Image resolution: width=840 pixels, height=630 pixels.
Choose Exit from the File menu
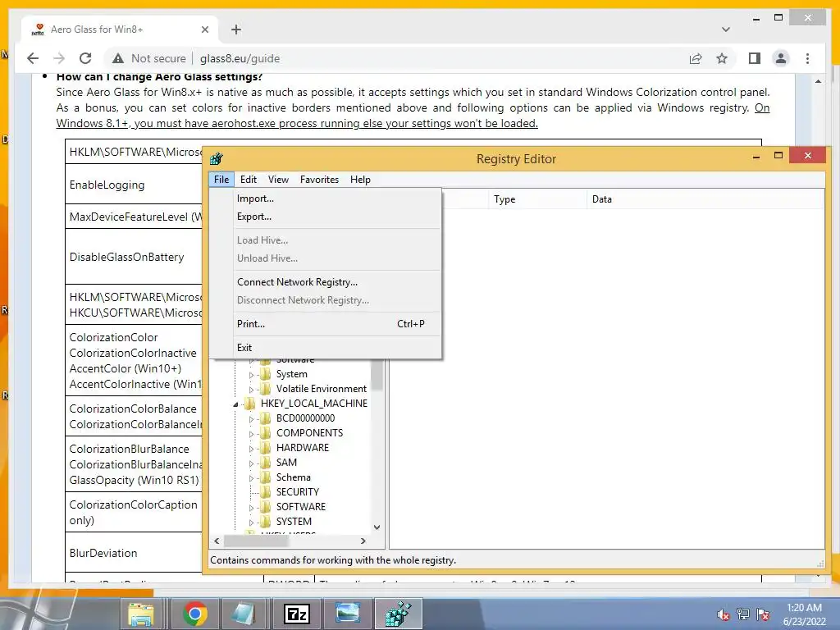click(325, 347)
